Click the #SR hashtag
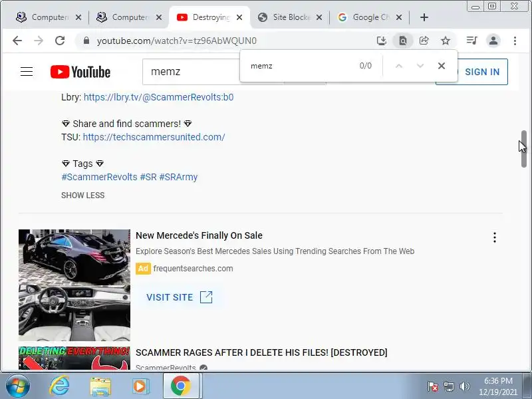Viewport: 532px width, 399px height. [148, 177]
